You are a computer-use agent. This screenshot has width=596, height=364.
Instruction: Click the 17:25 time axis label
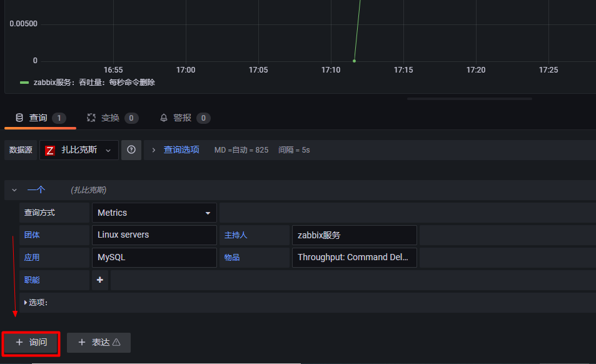pyautogui.click(x=548, y=70)
